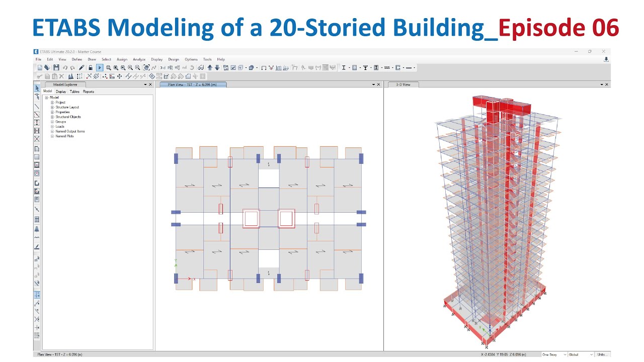644x362 pixels.
Task: Open the Draw menu
Action: coord(92,59)
